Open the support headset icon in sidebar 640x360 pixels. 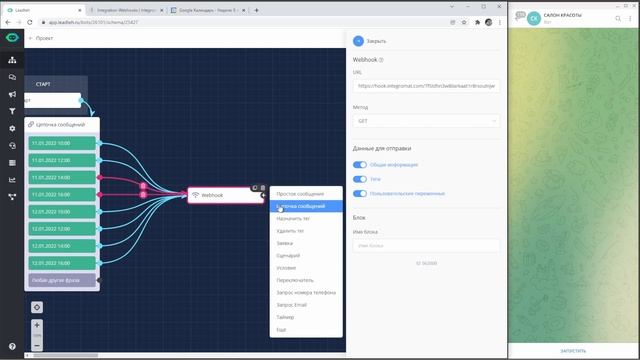click(12, 146)
